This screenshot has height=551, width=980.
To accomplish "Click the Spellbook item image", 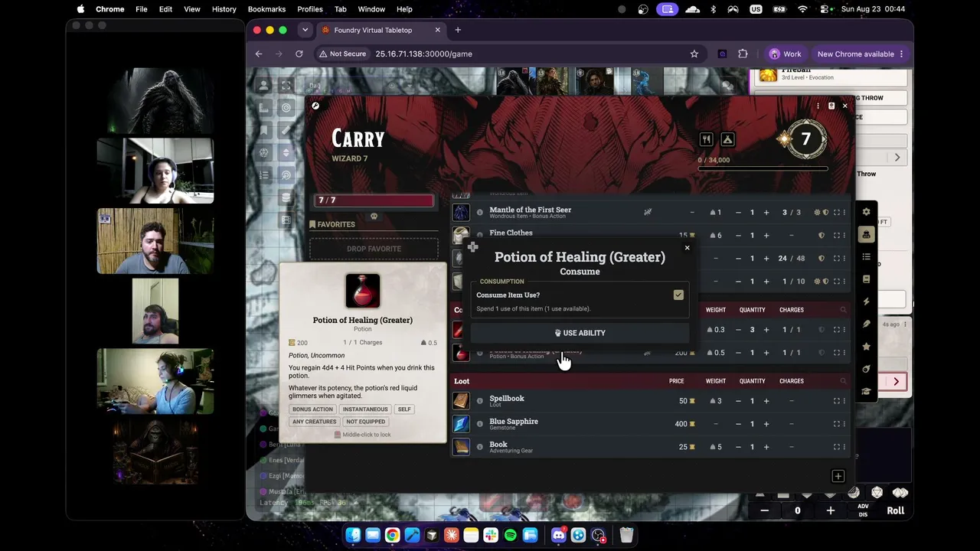I will pyautogui.click(x=461, y=401).
